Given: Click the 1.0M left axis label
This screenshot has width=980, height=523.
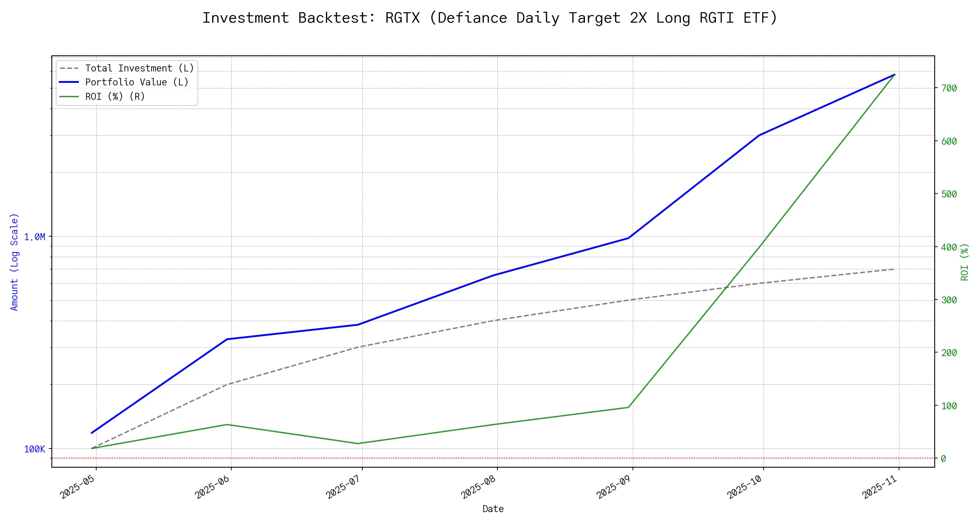Looking at the screenshot, I should click(x=34, y=237).
